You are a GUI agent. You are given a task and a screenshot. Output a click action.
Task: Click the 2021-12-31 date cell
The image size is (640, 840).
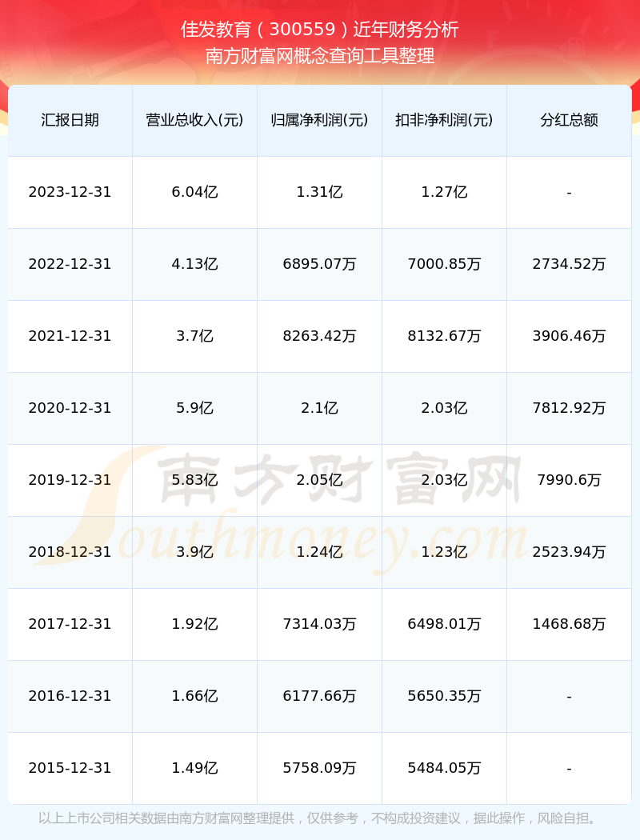70,336
